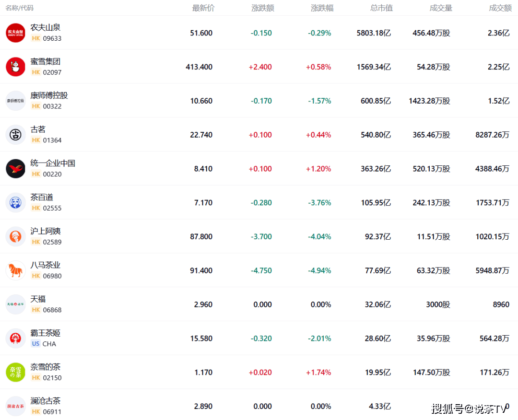Click the 农夫山泉 red logo icon

(15, 33)
